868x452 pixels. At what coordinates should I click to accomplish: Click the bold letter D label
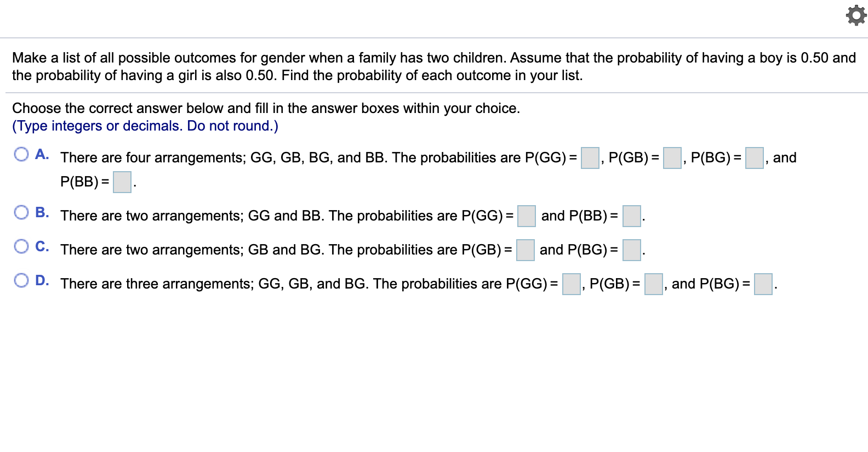(42, 280)
